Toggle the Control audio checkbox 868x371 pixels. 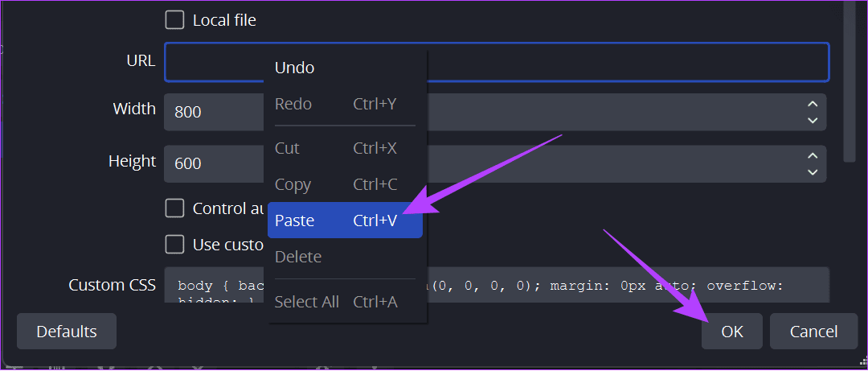tap(175, 208)
